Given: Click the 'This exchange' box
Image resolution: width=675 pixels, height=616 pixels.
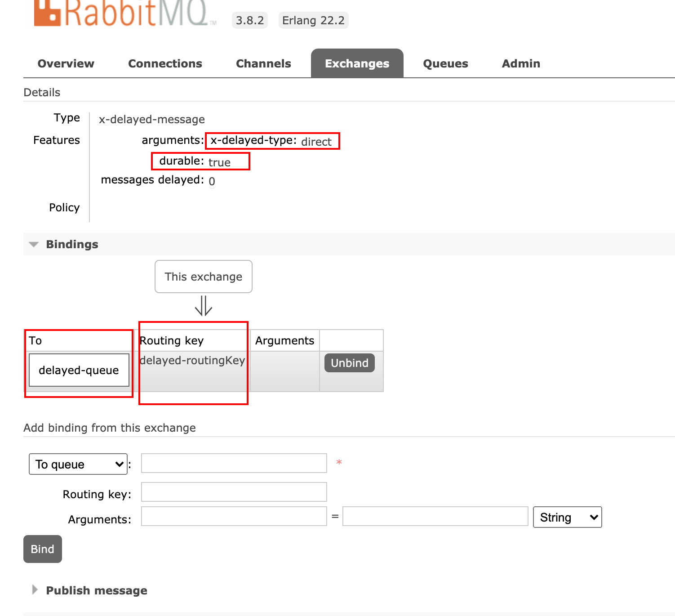Looking at the screenshot, I should click(204, 277).
